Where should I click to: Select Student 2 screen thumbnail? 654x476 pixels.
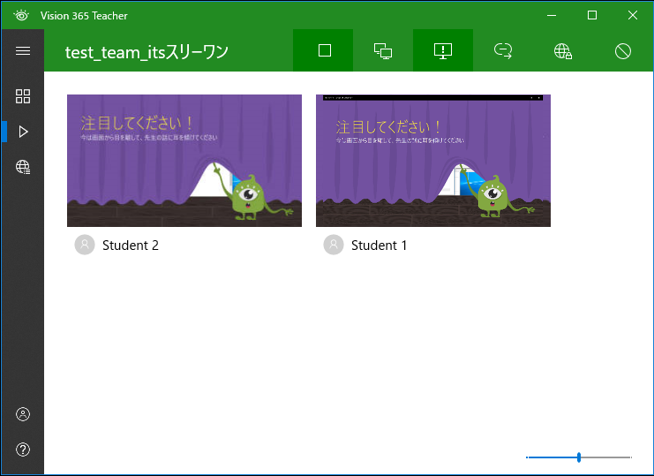184,161
